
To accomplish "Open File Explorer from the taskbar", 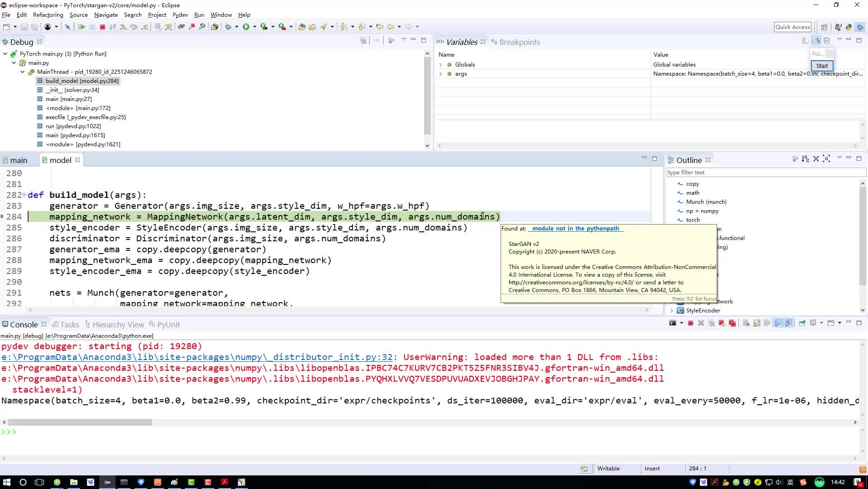I will pyautogui.click(x=74, y=482).
